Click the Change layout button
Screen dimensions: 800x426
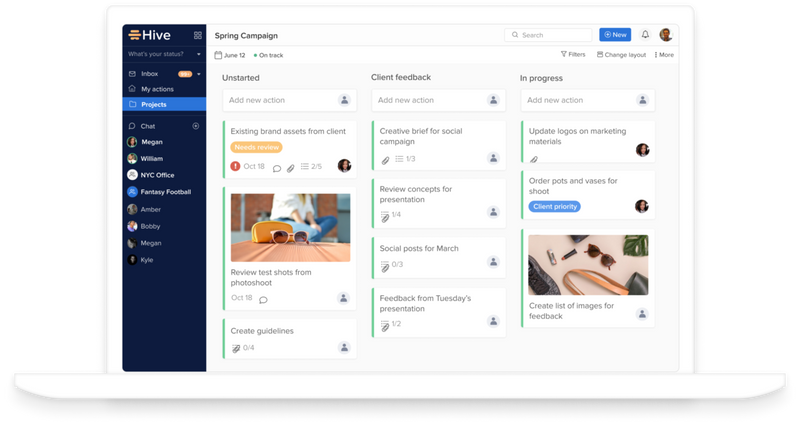click(621, 55)
